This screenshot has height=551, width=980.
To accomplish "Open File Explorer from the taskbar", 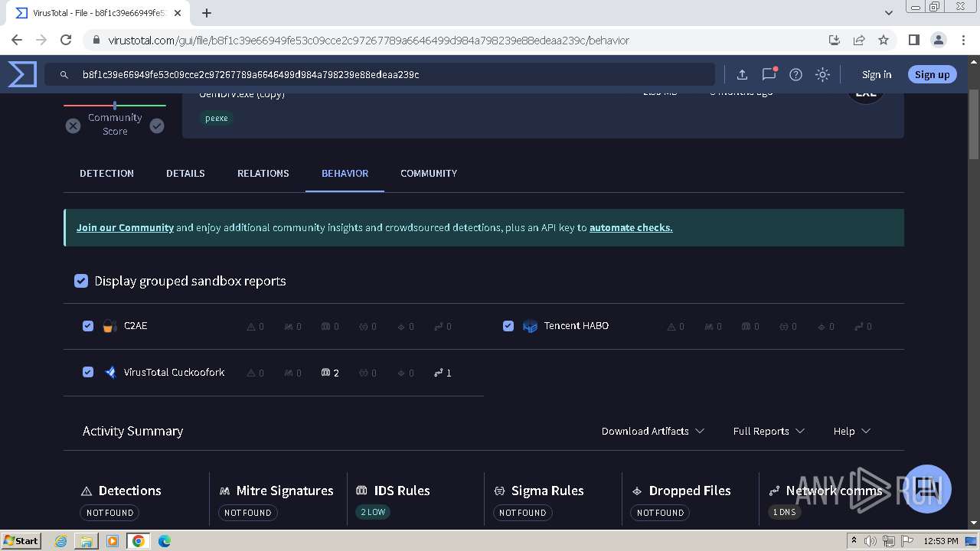I will pyautogui.click(x=87, y=541).
